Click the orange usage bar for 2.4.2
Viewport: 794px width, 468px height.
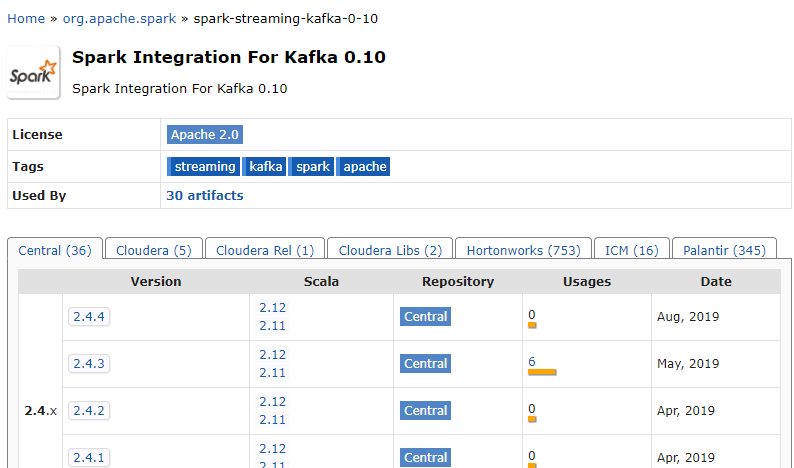tap(532, 419)
